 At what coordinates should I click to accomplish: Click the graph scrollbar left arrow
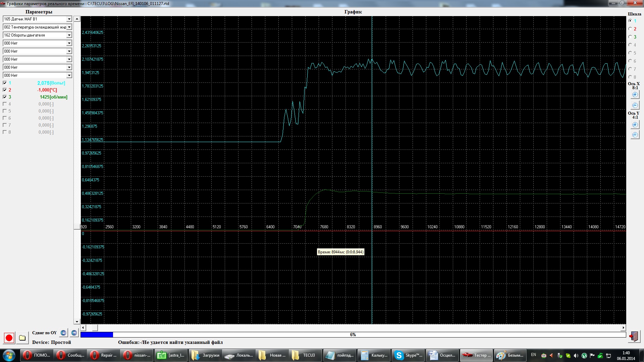pyautogui.click(x=83, y=327)
